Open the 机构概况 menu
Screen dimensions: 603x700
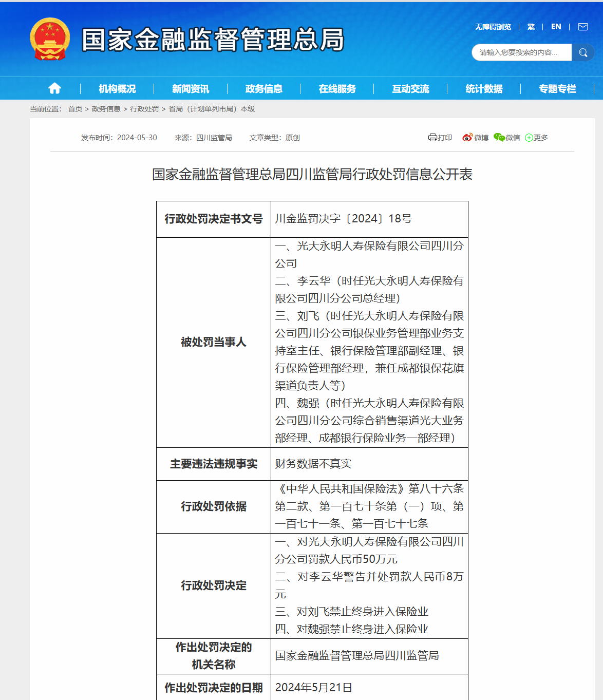117,89
